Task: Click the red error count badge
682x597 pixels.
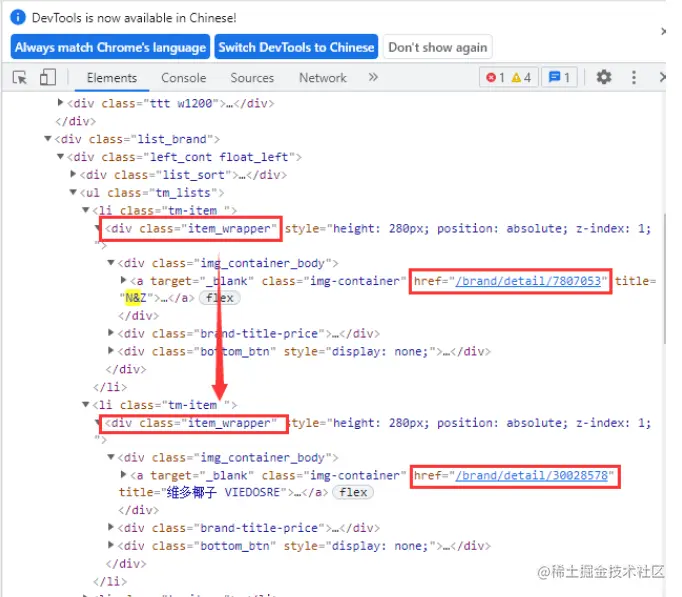Action: coord(495,78)
